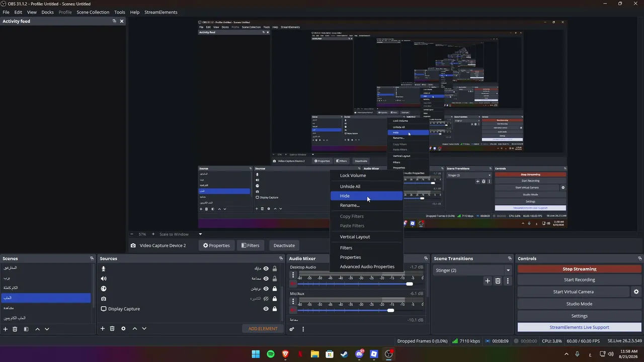Adjust the Mic/Aux volume slider handle
644x362 pixels.
click(x=390, y=311)
